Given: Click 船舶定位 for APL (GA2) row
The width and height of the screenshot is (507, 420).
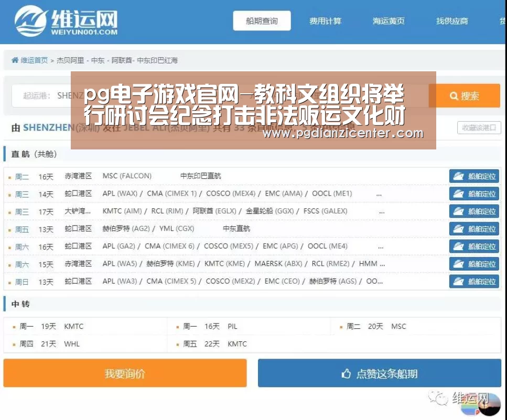Looking at the screenshot, I should (474, 246).
